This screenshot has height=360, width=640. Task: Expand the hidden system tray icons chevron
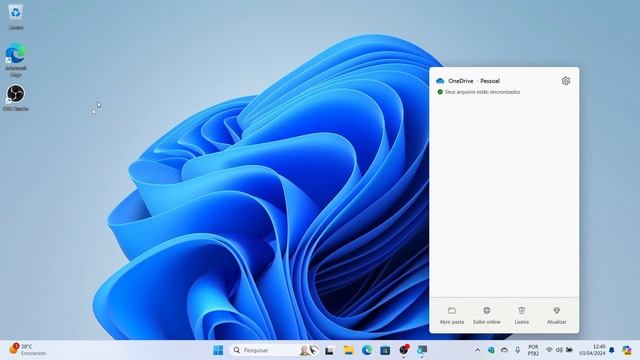[x=477, y=350]
